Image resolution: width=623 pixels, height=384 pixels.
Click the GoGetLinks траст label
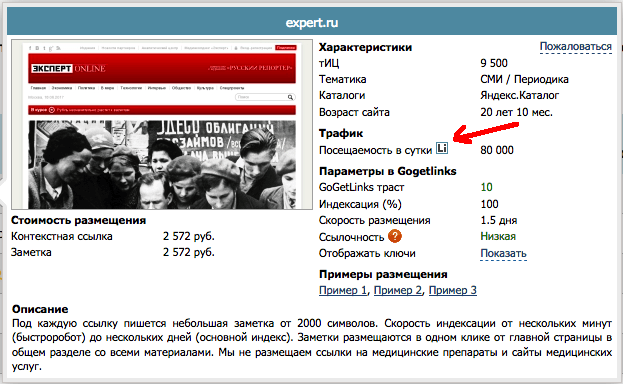pyautogui.click(x=361, y=187)
